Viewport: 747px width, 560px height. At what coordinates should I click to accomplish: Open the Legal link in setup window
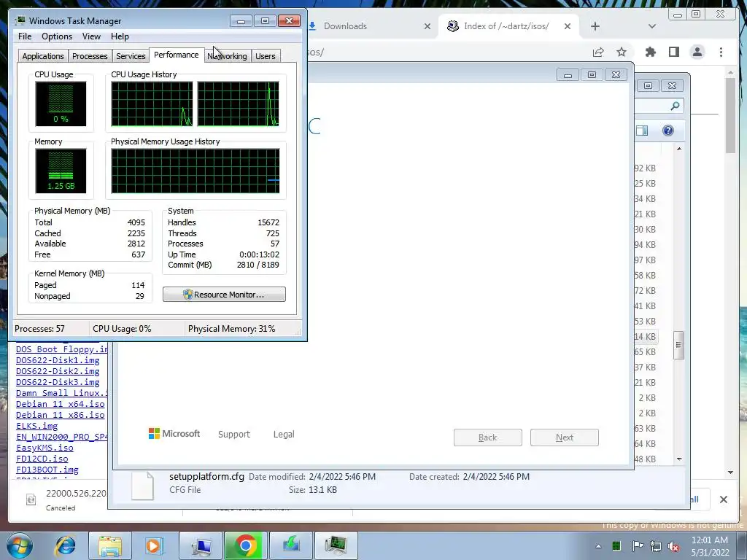(x=284, y=435)
